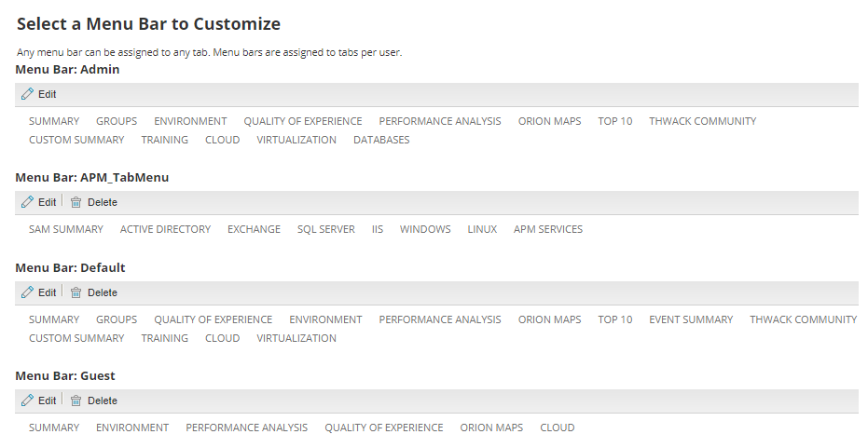
Task: Click CLOUD in the Guest menu bar
Action: pyautogui.click(x=557, y=428)
